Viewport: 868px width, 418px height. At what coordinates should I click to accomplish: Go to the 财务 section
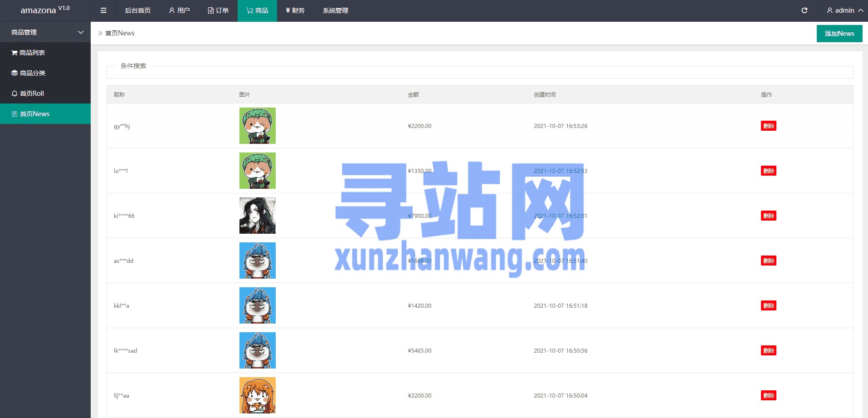(x=295, y=10)
